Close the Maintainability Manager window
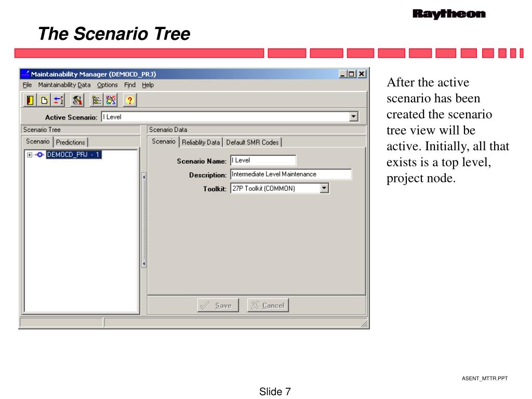Viewport: 532px width, 399px height. (x=362, y=74)
